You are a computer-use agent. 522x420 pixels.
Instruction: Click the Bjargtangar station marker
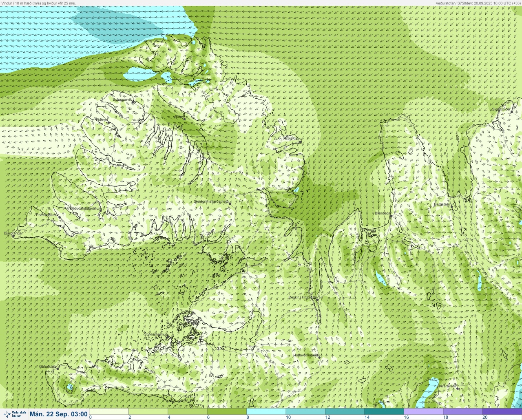14,236
